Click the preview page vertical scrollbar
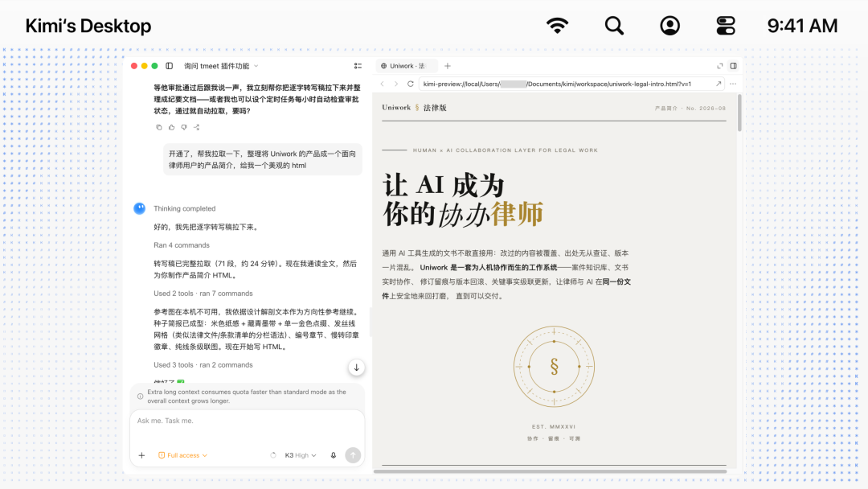 (739, 113)
